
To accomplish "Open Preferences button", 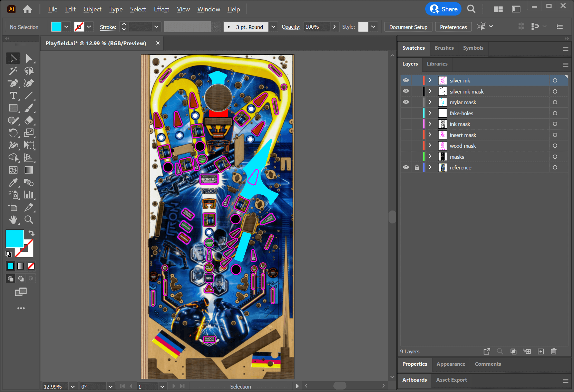I will [x=453, y=27].
